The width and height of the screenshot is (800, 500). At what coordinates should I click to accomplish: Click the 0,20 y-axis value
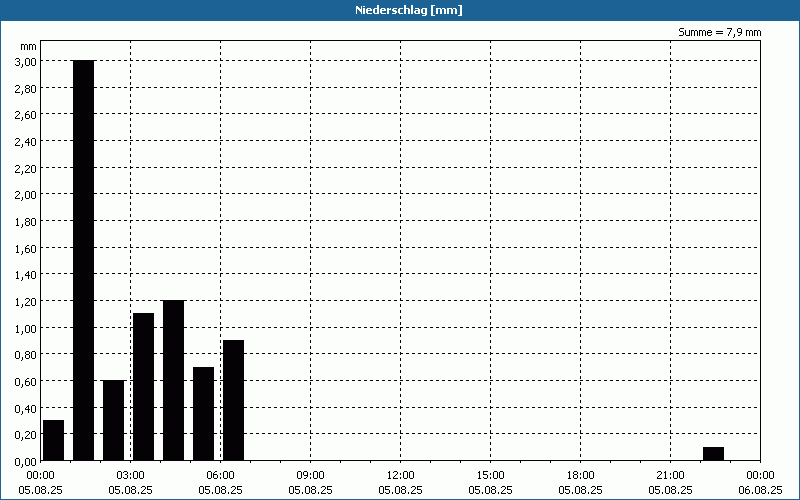[26, 434]
